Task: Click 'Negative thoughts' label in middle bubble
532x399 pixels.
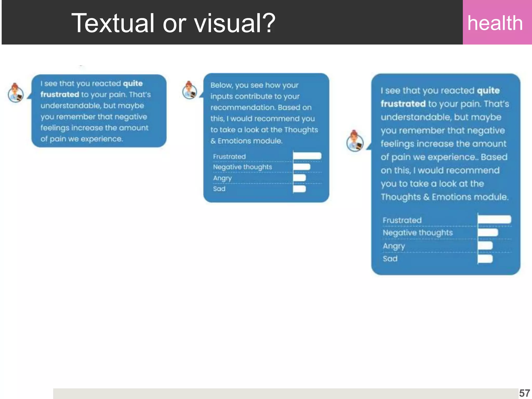Action: click(x=243, y=167)
